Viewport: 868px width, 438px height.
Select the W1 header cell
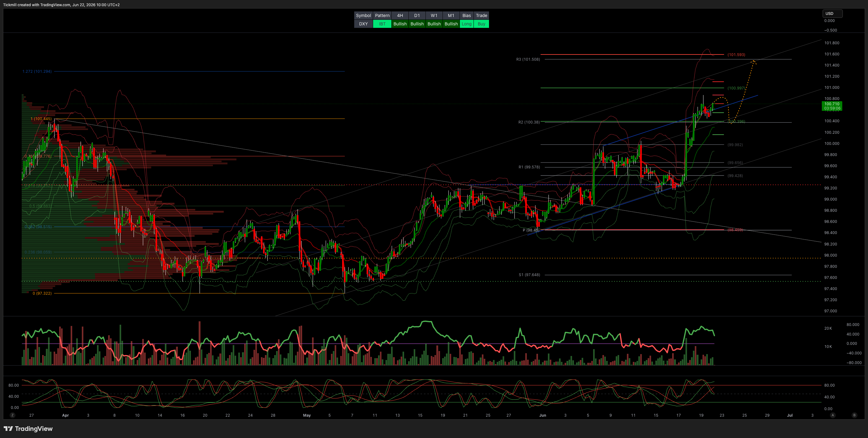(x=434, y=15)
